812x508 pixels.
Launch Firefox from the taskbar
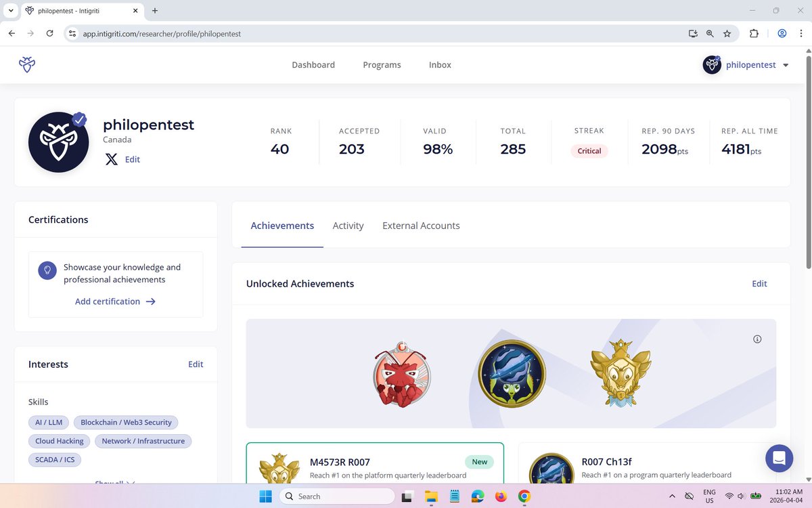tap(501, 496)
